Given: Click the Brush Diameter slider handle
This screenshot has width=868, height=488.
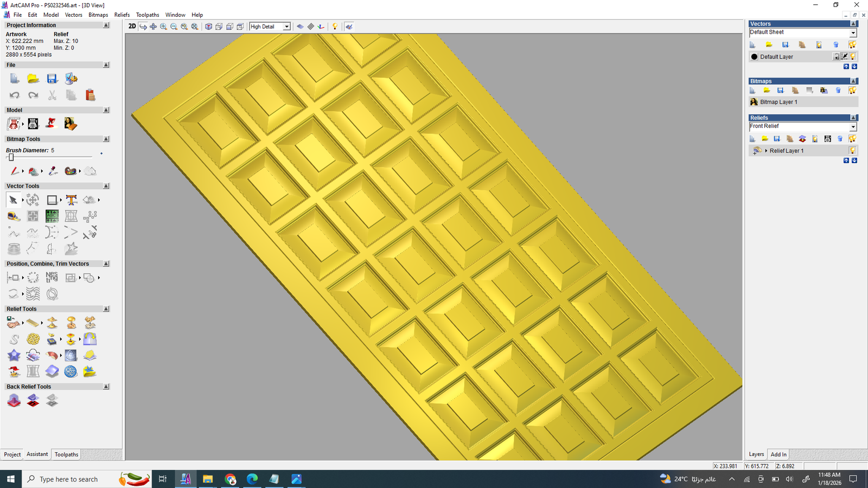Looking at the screenshot, I should coord(11,157).
